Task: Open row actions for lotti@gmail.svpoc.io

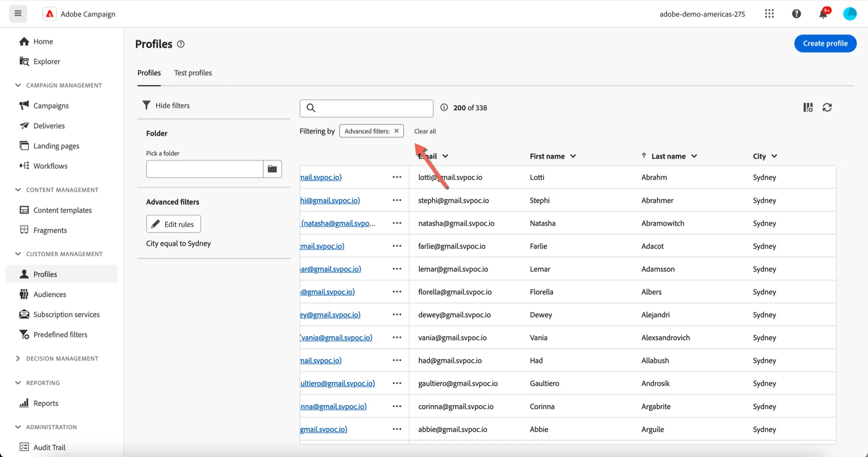Action: tap(397, 177)
